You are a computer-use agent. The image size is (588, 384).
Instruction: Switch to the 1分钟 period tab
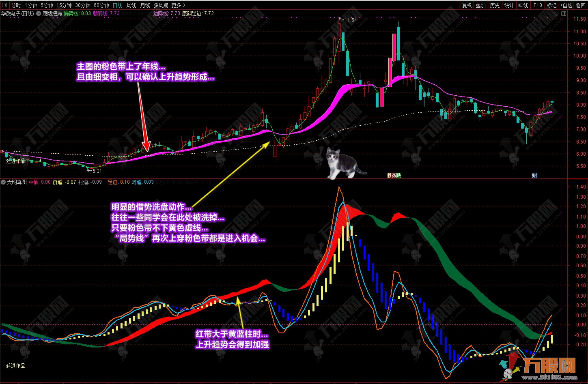(x=31, y=5)
